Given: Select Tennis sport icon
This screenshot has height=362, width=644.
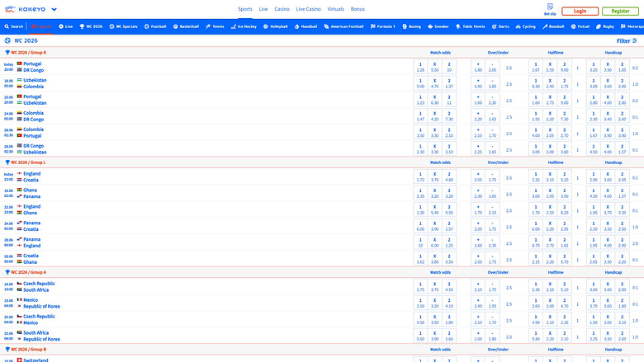Looking at the screenshot, I should (x=208, y=26).
